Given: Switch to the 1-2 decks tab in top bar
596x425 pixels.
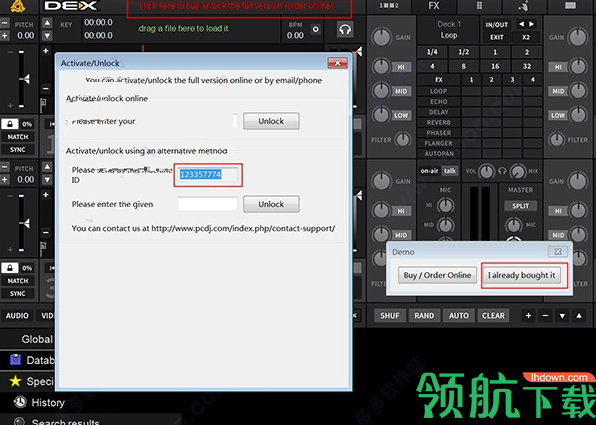Looking at the screenshot, I should click(389, 6).
